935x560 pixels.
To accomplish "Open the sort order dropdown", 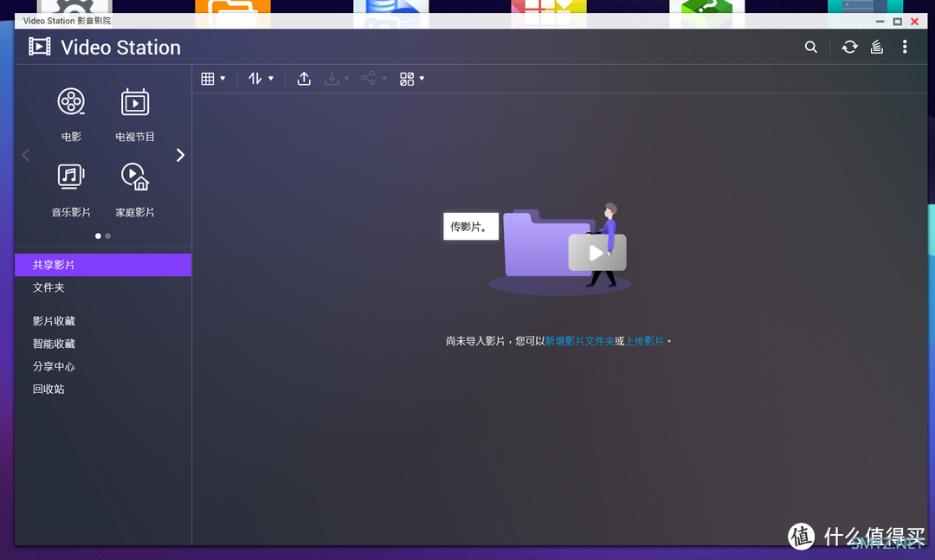I will point(261,78).
